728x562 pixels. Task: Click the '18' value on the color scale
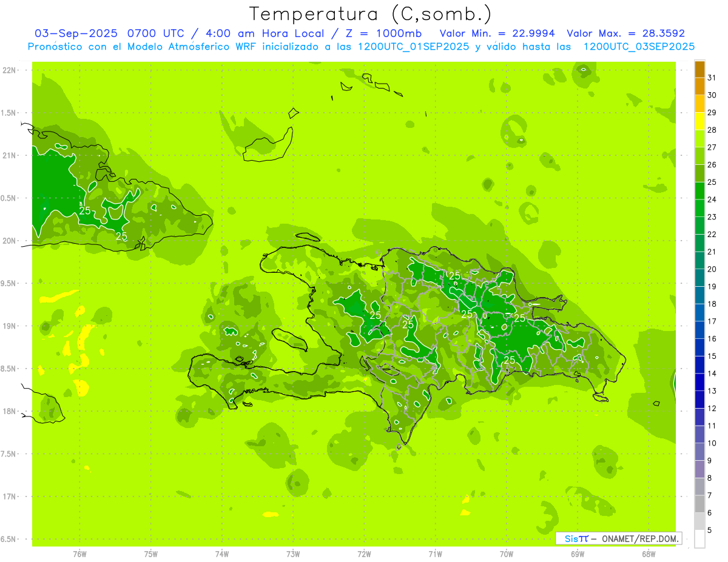pyautogui.click(x=712, y=304)
